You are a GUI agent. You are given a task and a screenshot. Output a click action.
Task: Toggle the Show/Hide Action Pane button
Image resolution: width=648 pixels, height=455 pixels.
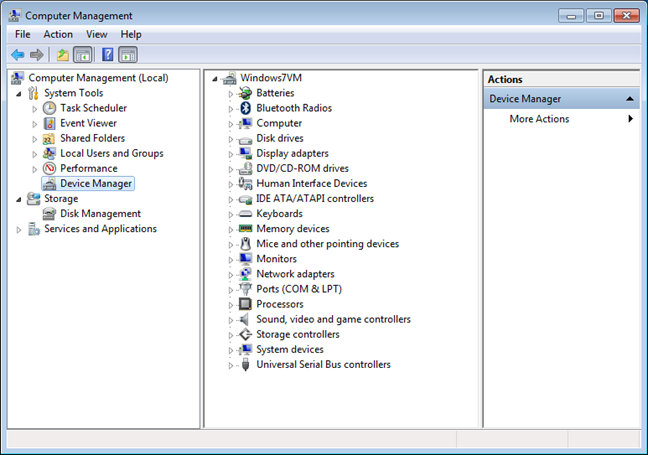pyautogui.click(x=128, y=55)
